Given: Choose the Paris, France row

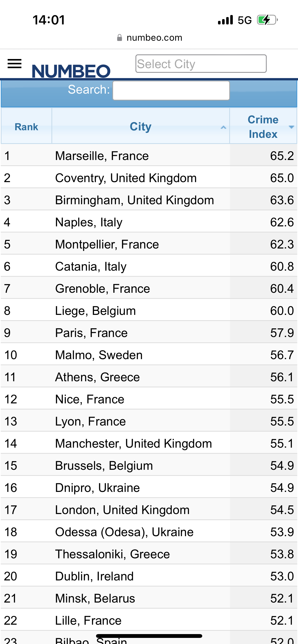Looking at the screenshot, I should [149, 332].
